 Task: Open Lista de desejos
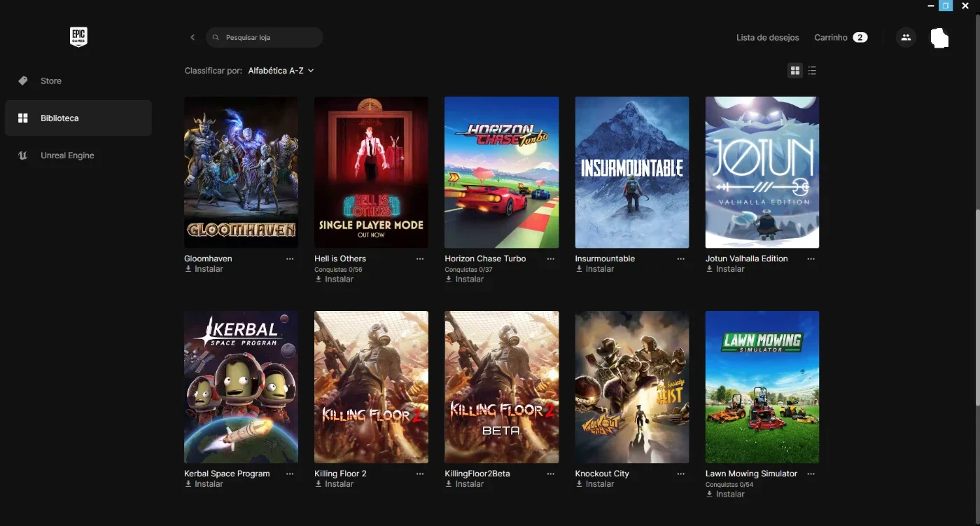pos(767,38)
